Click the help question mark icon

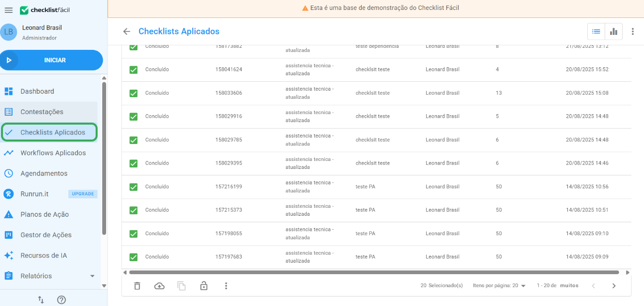61,300
